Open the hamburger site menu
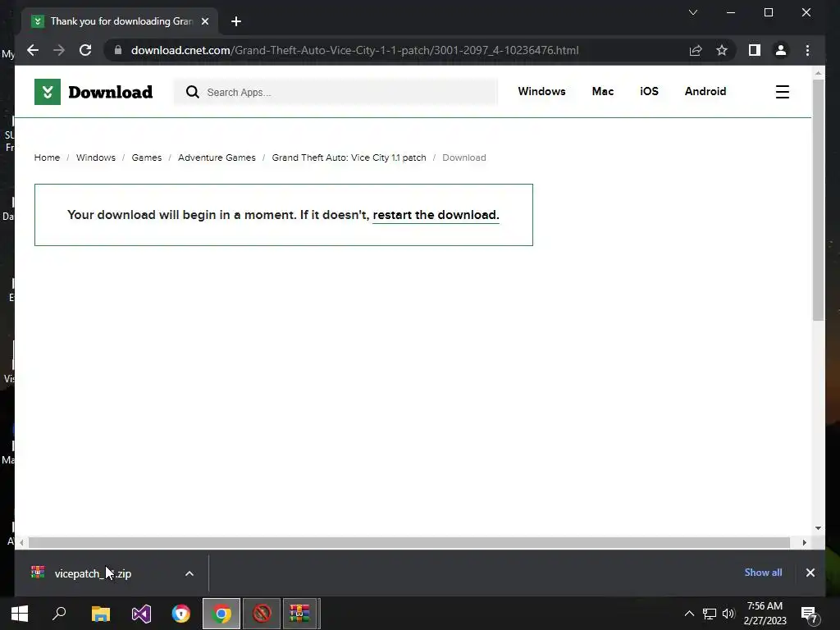This screenshot has width=840, height=630. tap(782, 92)
